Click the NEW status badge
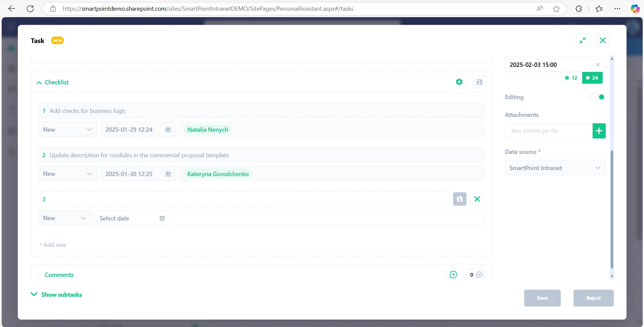The height and width of the screenshot is (327, 644). 57,40
